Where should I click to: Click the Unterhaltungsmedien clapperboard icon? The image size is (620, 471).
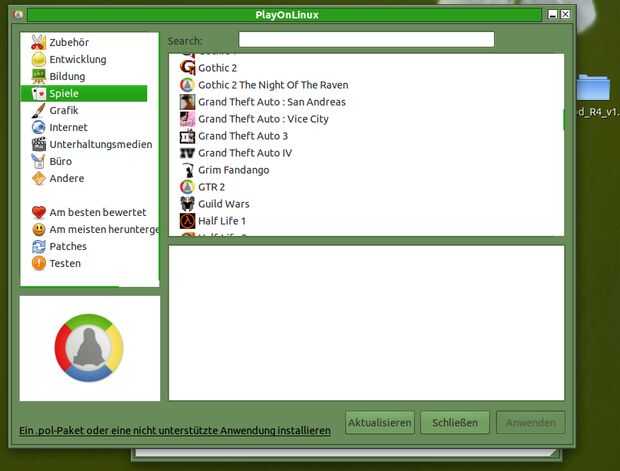pos(38,144)
